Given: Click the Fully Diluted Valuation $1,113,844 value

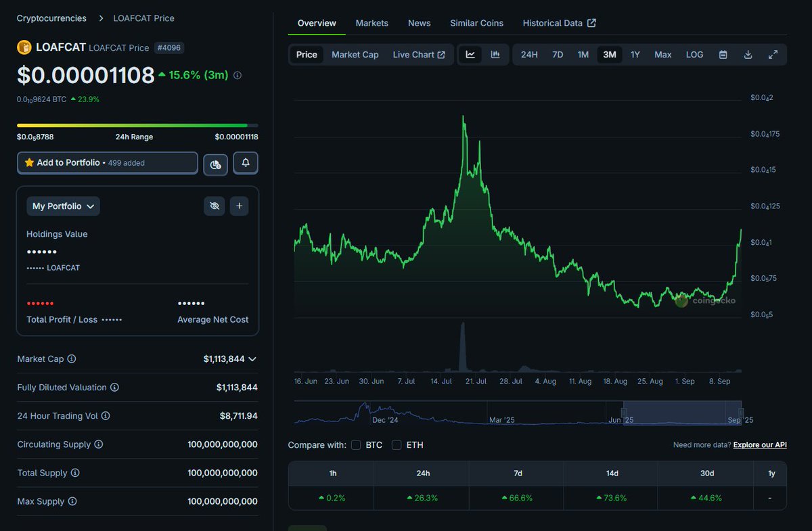Looking at the screenshot, I should click(237, 388).
